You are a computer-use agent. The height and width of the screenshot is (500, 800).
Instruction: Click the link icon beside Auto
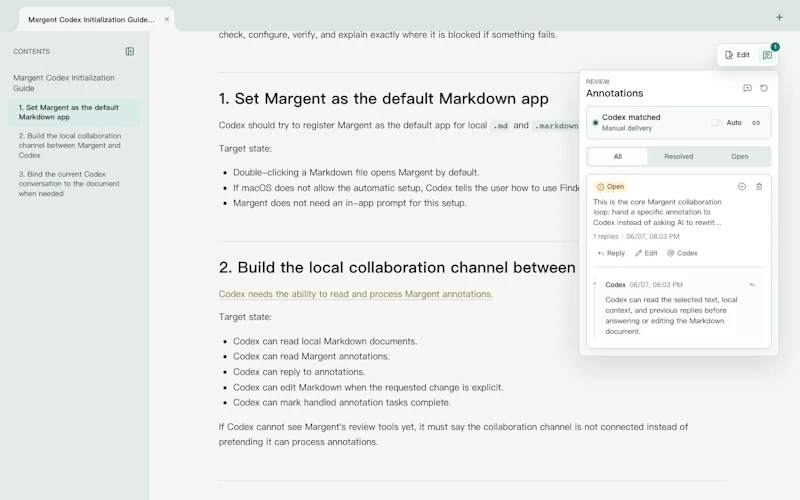[x=756, y=123]
